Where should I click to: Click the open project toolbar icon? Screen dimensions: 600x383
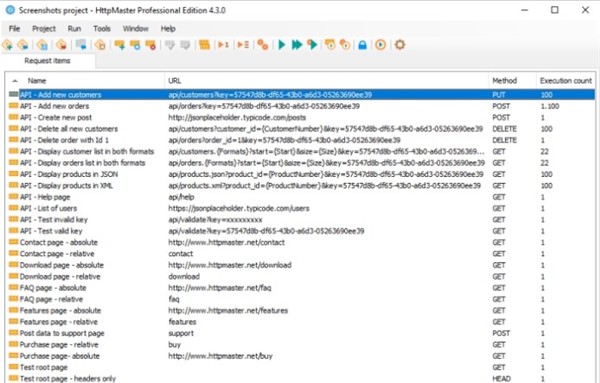point(23,45)
